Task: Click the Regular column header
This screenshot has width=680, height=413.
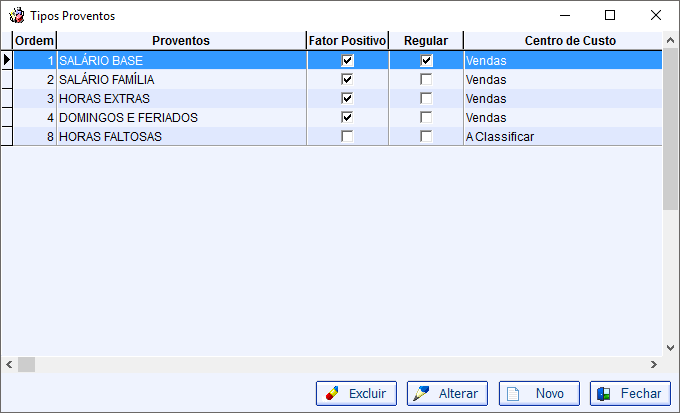Action: point(426,41)
